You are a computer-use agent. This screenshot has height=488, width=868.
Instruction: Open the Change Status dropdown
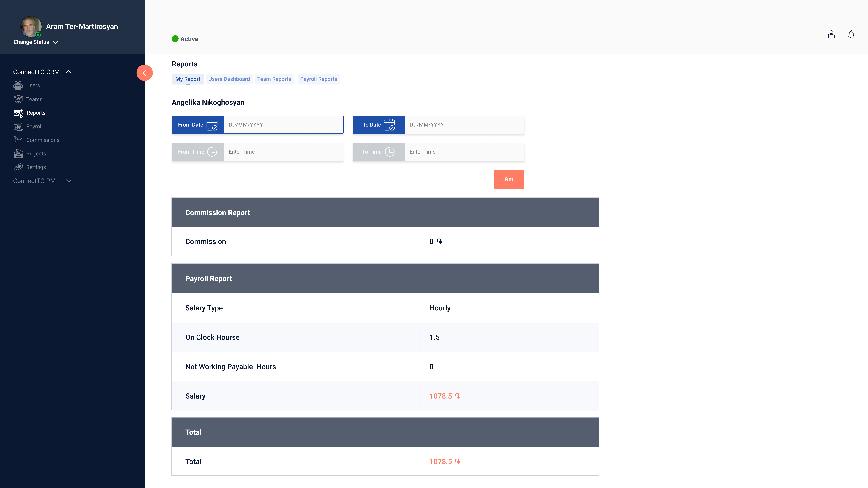(x=36, y=42)
